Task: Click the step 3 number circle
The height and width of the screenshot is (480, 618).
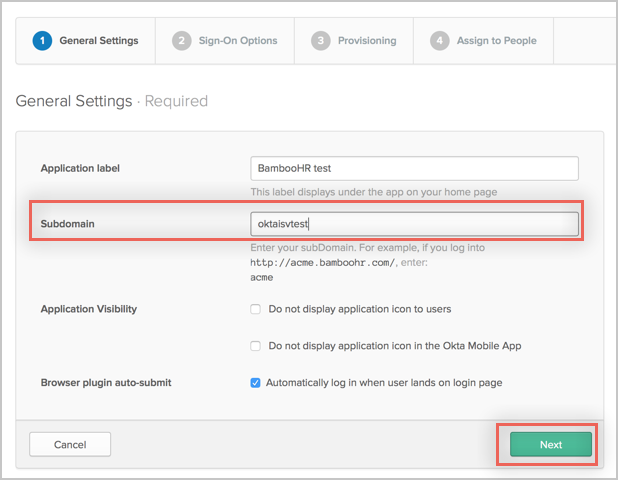Action: click(x=320, y=41)
